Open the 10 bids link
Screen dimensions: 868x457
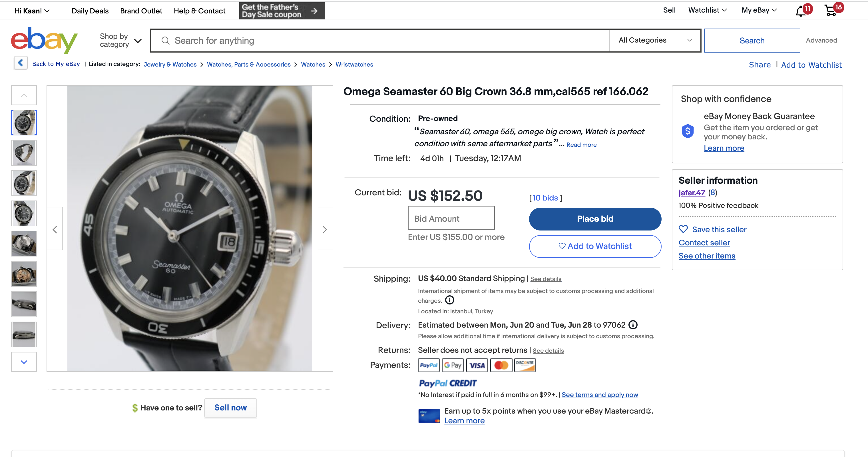[545, 198]
